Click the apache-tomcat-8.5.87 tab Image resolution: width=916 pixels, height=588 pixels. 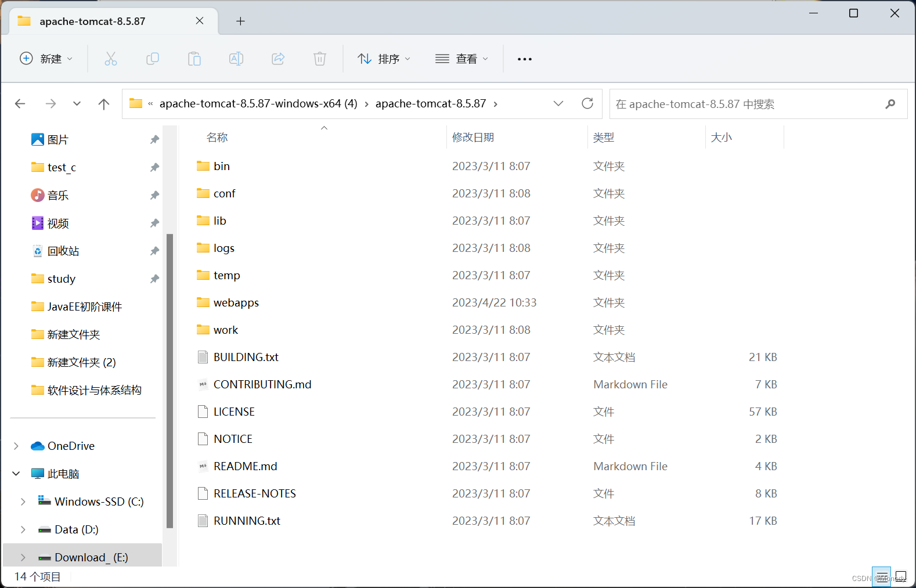coord(114,21)
